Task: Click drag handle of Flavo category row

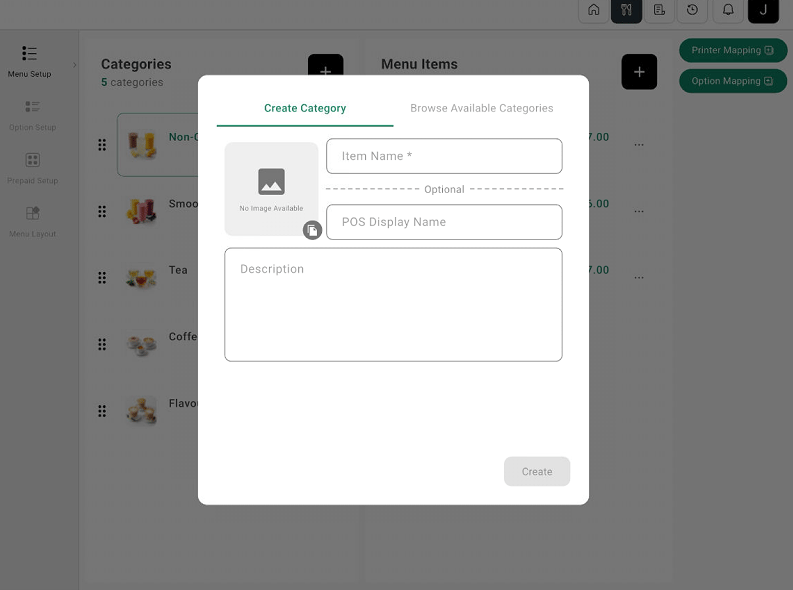Action: (x=102, y=411)
